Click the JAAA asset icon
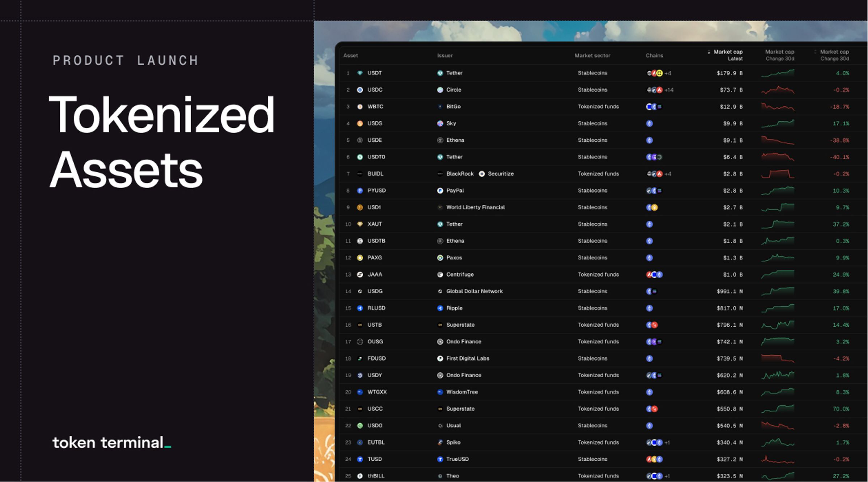Screen dimensions: 868x482 tap(360, 275)
